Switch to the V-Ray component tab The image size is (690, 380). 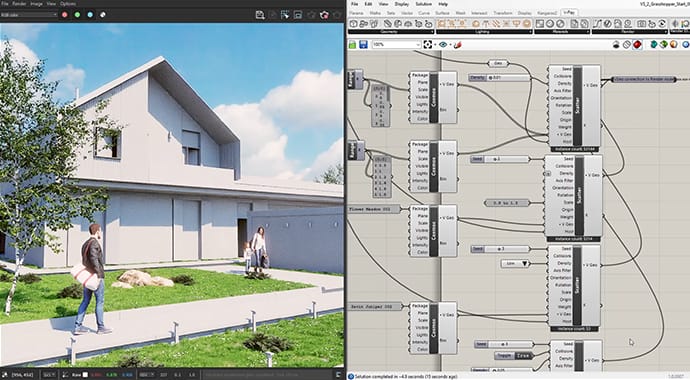569,13
